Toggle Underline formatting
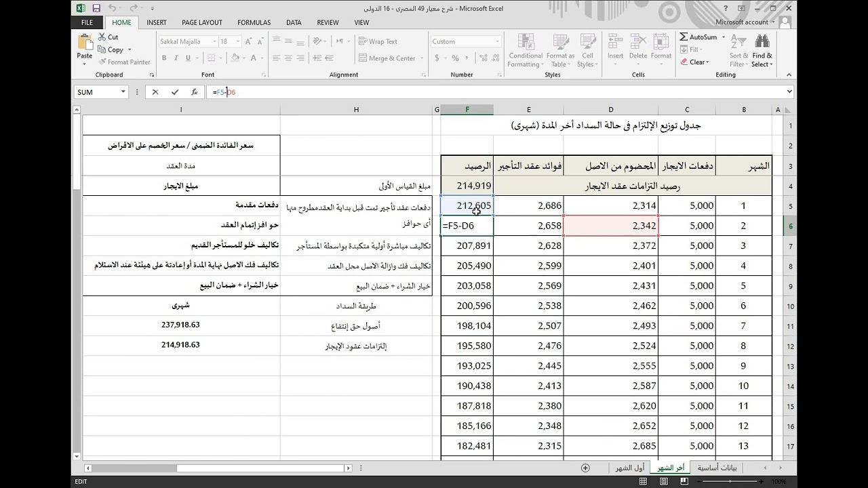 pos(187,58)
